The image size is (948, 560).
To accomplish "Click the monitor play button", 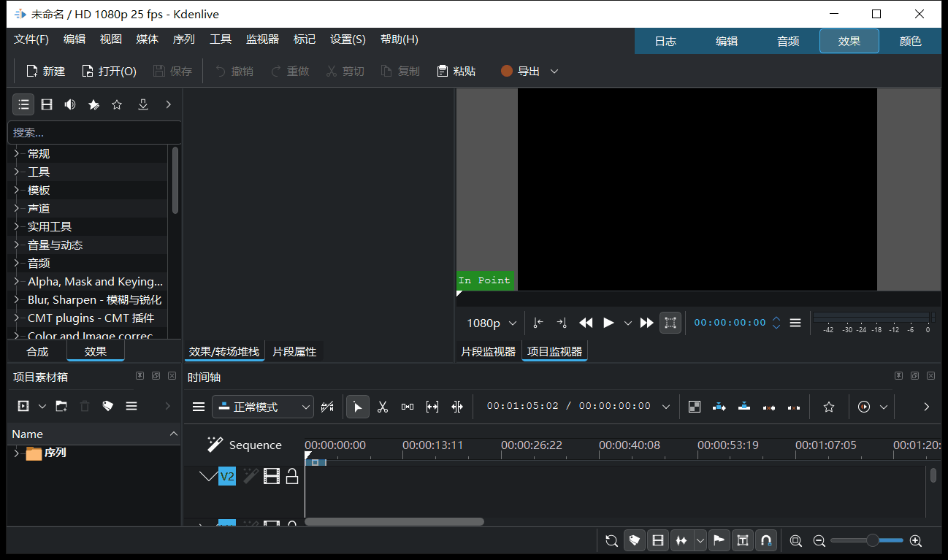I will pyautogui.click(x=608, y=323).
